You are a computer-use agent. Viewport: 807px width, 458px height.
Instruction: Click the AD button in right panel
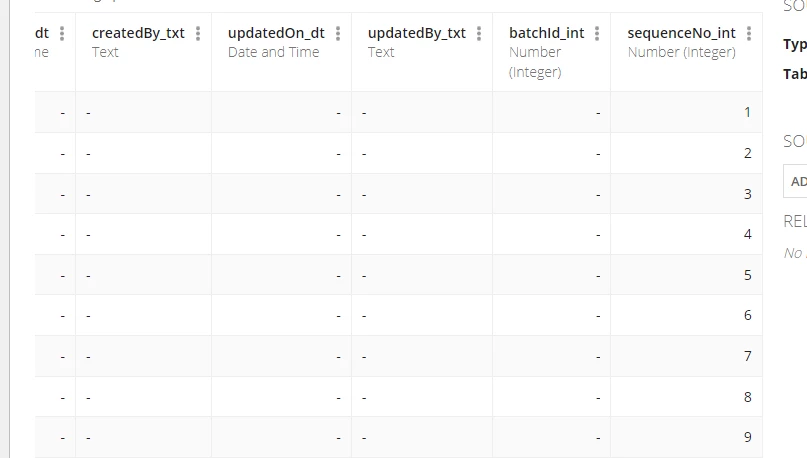[x=795, y=181]
